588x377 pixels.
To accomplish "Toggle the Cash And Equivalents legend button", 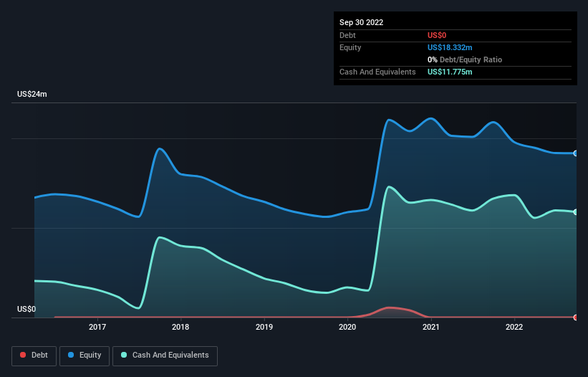I will (x=165, y=355).
